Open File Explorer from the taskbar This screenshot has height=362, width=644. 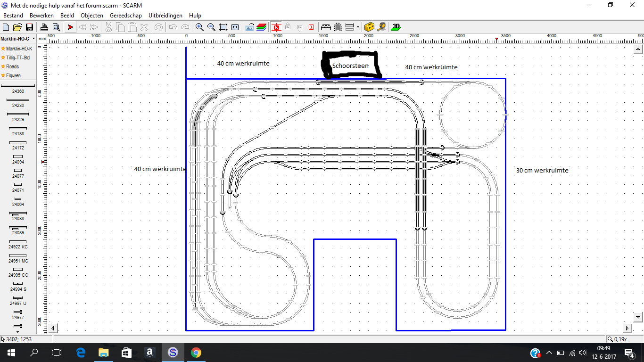click(103, 353)
